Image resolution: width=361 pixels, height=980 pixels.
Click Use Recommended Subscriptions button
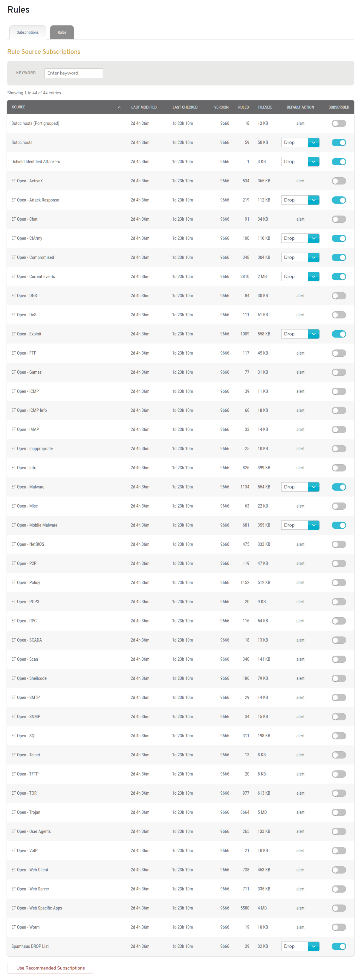(51, 968)
